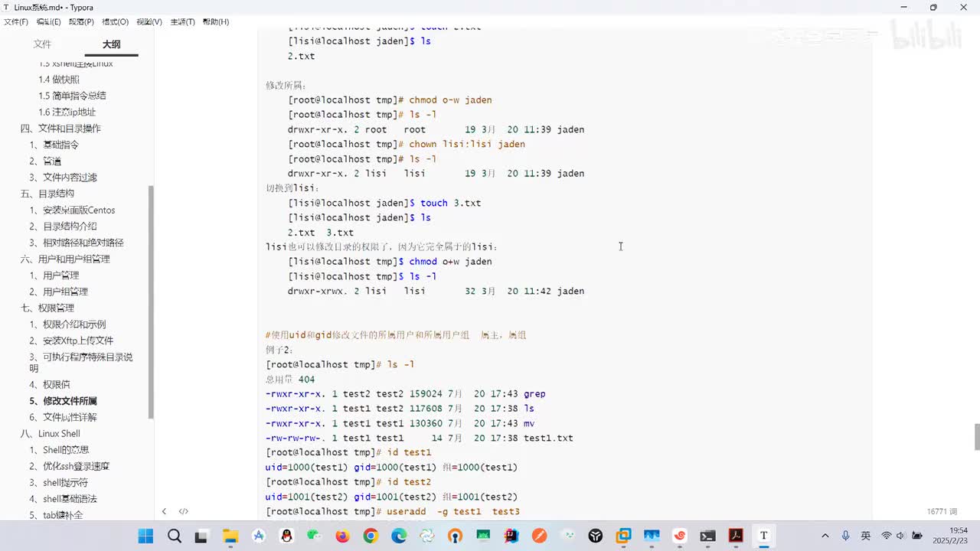Jump to 1、权限介绍和示例 outline entry
The width and height of the screenshot is (980, 551).
point(68,324)
